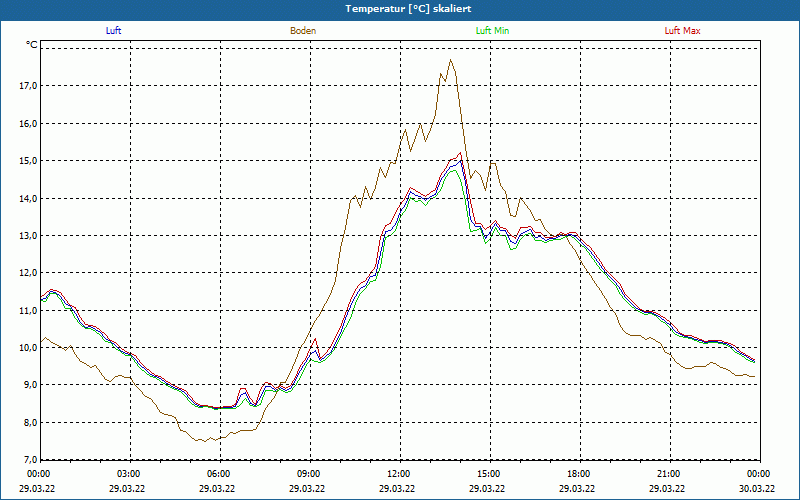
Task: Click the '21:00' time axis label
Action: 667,474
